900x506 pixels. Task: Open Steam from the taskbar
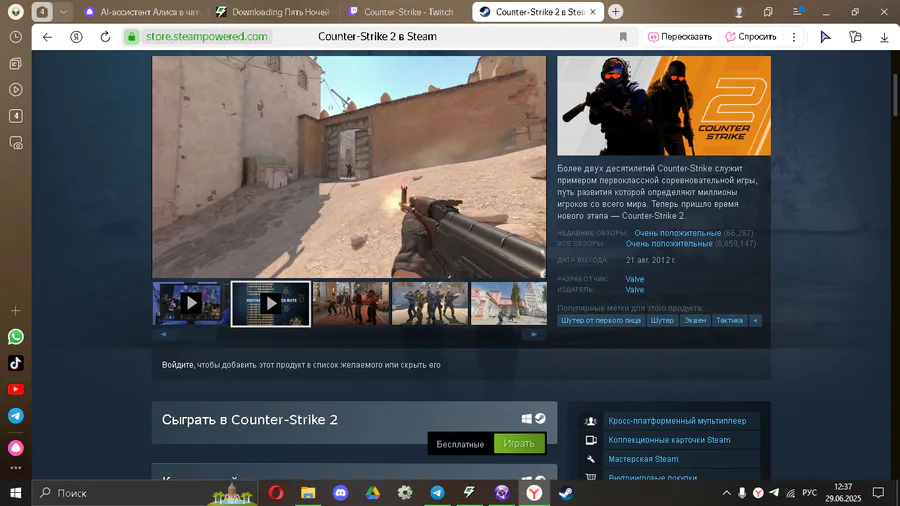pyautogui.click(x=566, y=493)
